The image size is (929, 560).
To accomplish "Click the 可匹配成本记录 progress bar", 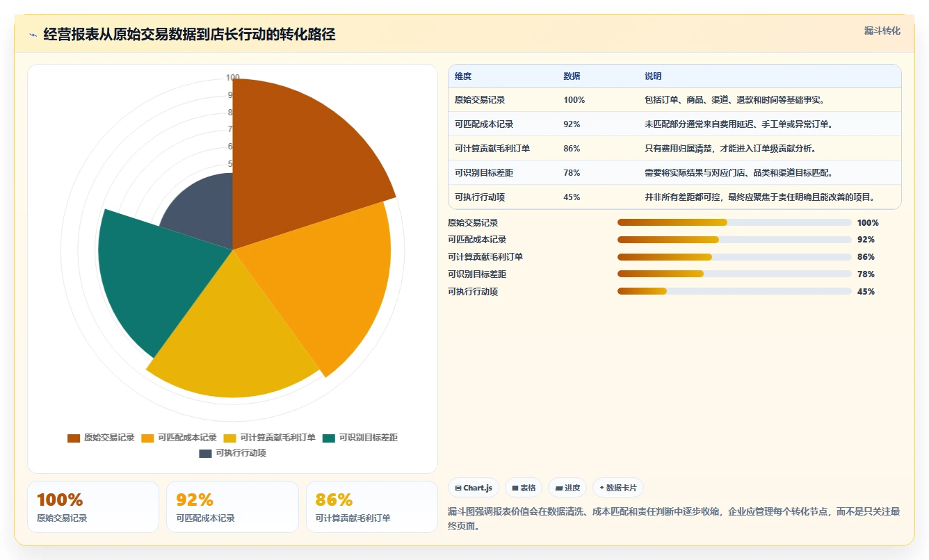I will pyautogui.click(x=734, y=240).
